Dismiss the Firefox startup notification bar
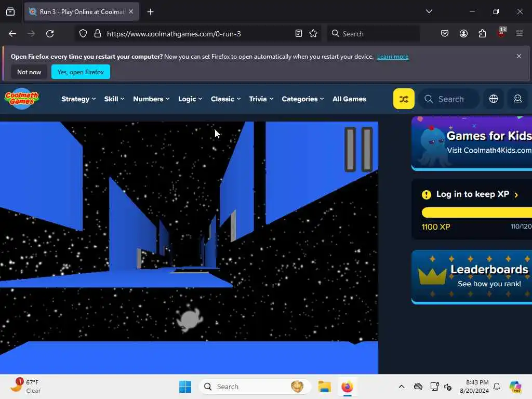 [519, 56]
